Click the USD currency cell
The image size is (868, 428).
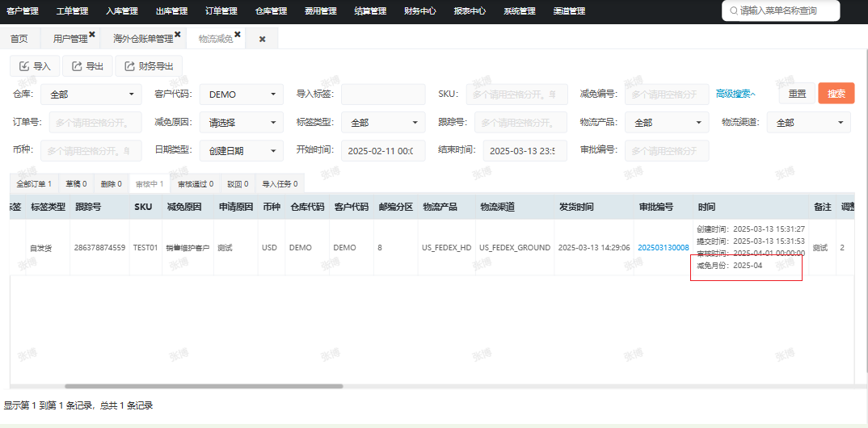(270, 248)
